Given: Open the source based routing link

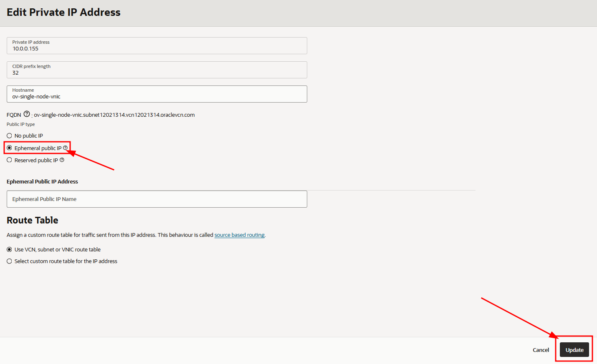Looking at the screenshot, I should coord(239,235).
